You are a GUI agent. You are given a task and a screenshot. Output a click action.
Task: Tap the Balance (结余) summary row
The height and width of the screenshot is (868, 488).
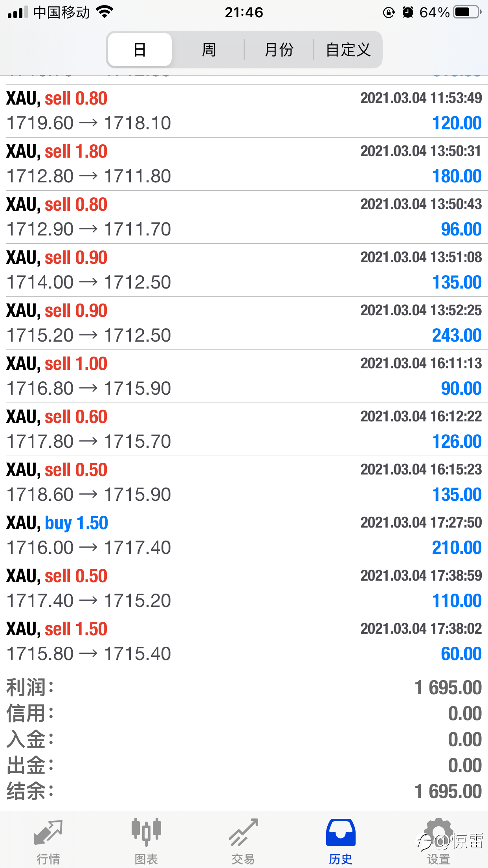[244, 791]
